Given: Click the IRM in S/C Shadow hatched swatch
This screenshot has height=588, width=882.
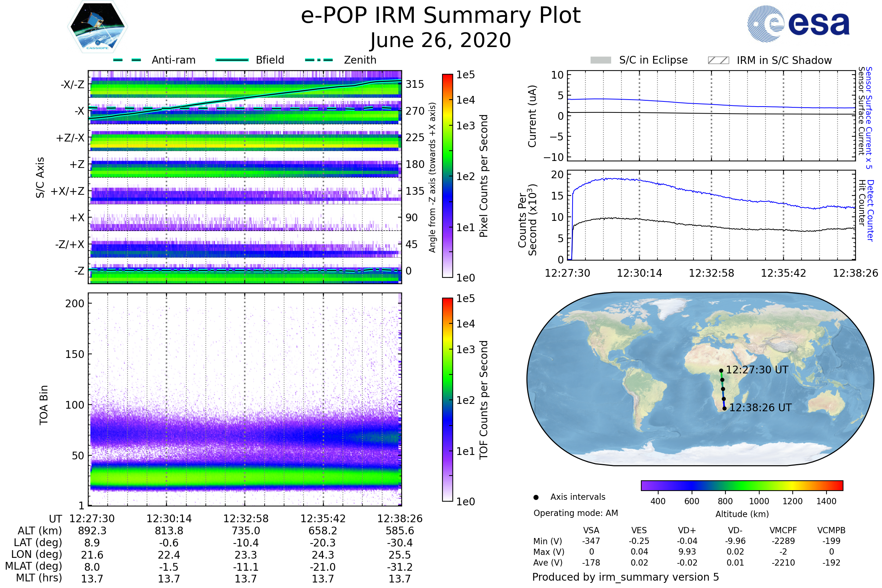Looking at the screenshot, I should click(718, 60).
